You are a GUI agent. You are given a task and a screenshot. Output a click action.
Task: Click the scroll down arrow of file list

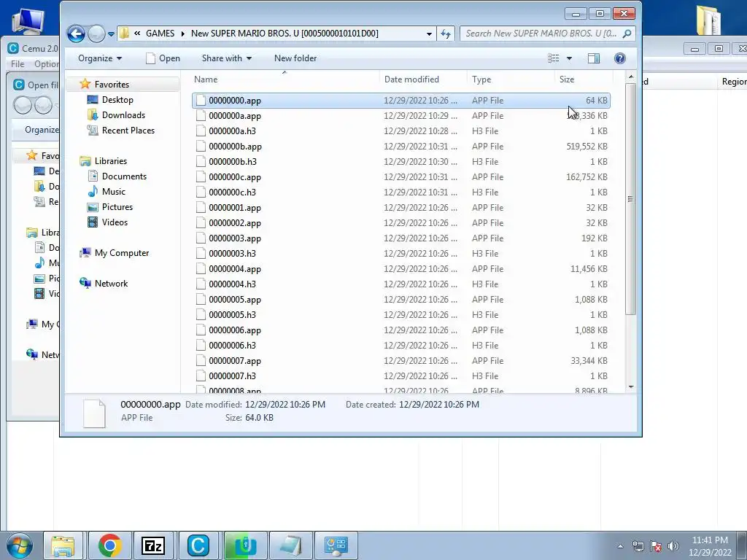tap(631, 387)
